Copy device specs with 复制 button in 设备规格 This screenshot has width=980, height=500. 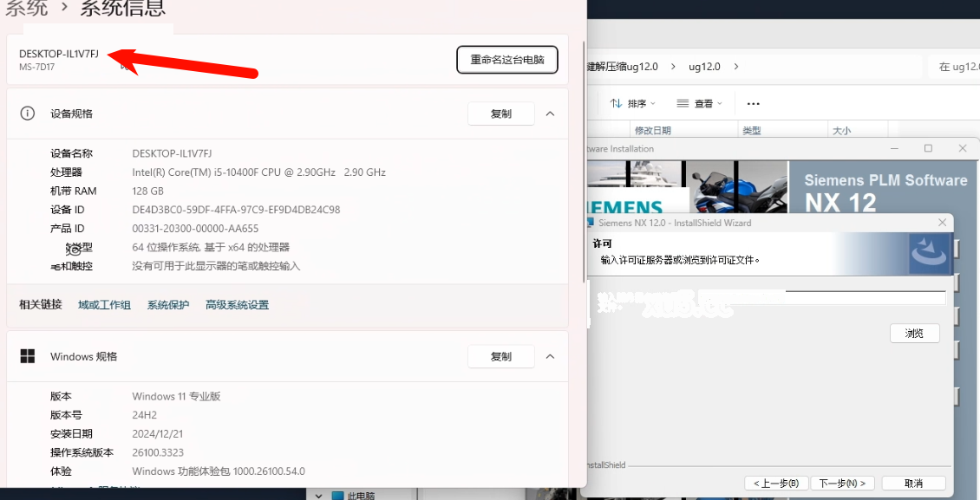click(x=501, y=114)
